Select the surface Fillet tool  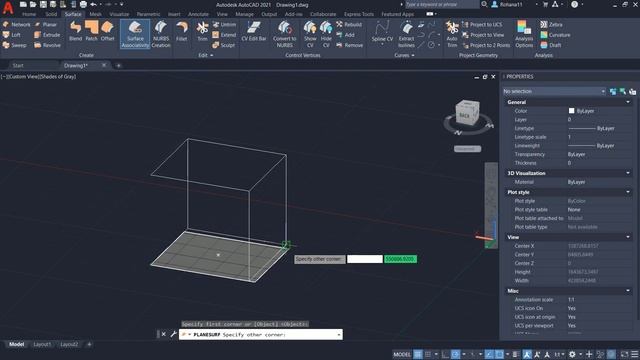(182, 31)
